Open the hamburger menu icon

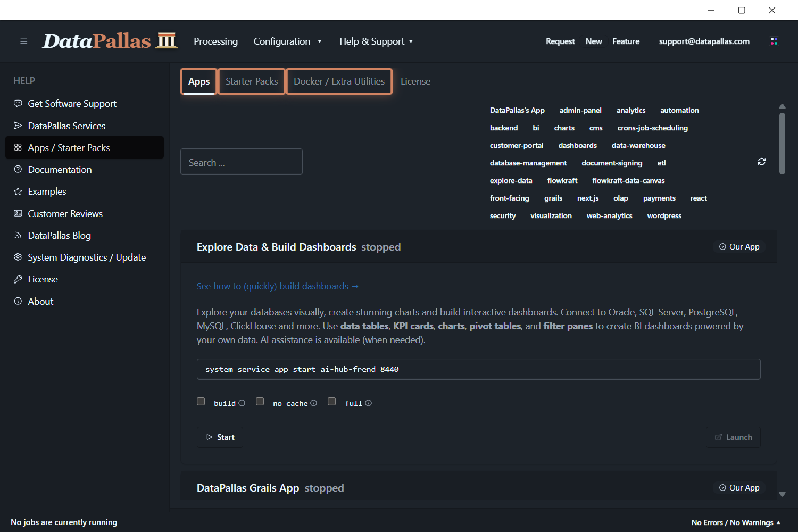pyautogui.click(x=23, y=41)
